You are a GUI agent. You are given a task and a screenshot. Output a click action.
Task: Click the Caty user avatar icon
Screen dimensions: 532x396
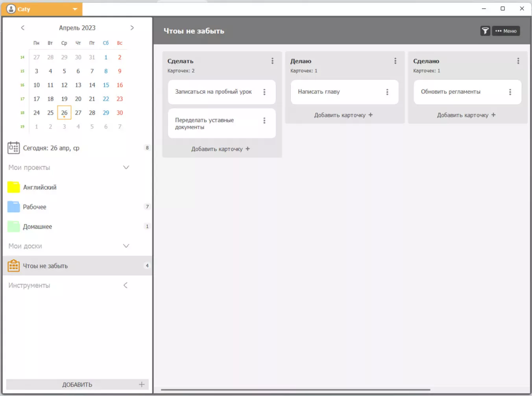tap(11, 9)
